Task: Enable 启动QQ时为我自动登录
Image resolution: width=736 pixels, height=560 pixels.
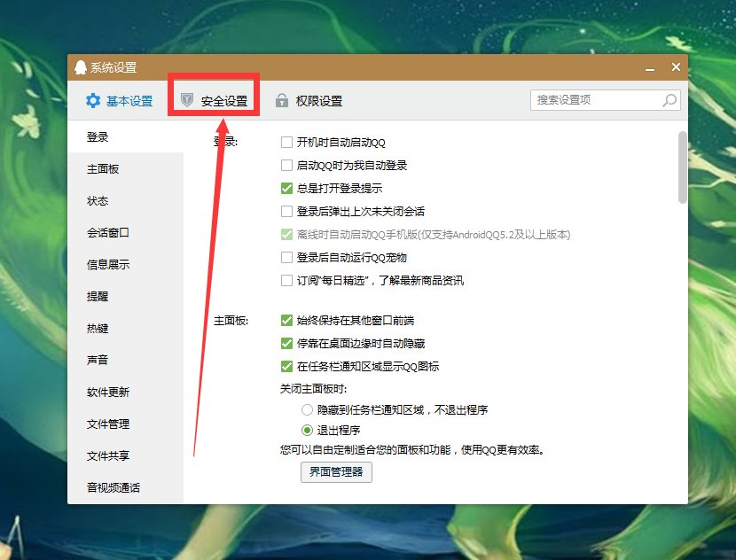Action: [x=286, y=165]
